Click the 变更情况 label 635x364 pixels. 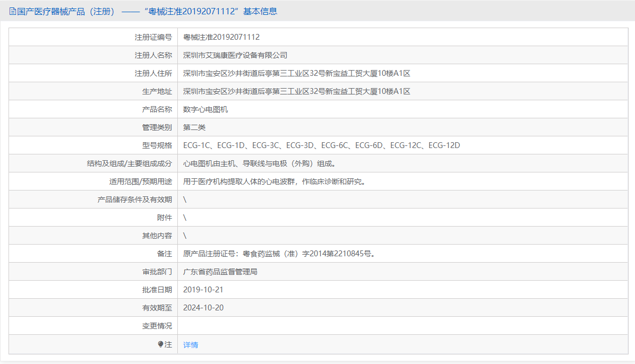coord(157,326)
